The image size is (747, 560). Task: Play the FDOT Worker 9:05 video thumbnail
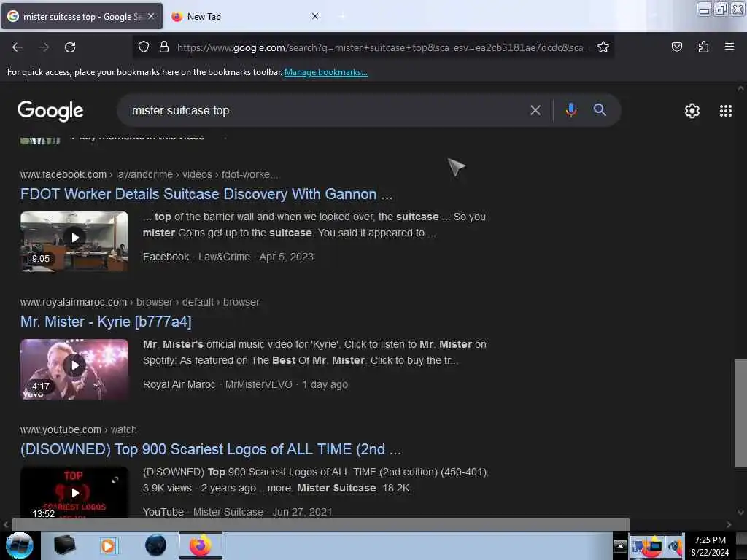click(x=74, y=241)
